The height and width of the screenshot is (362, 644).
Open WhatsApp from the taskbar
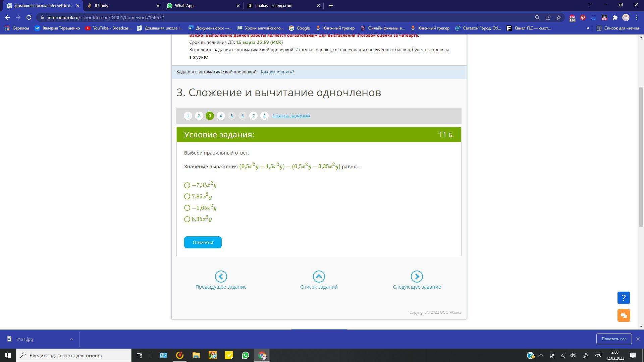(246, 355)
